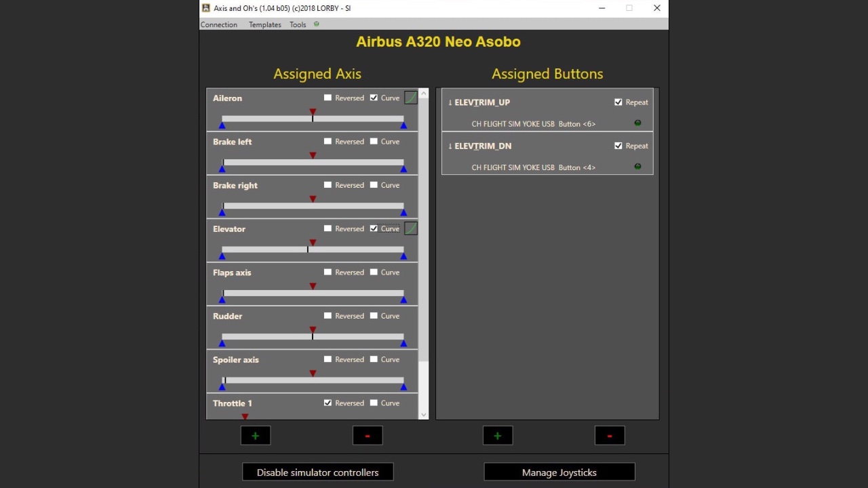Add a new assigned axis with green plus
The image size is (868, 488).
(x=256, y=436)
